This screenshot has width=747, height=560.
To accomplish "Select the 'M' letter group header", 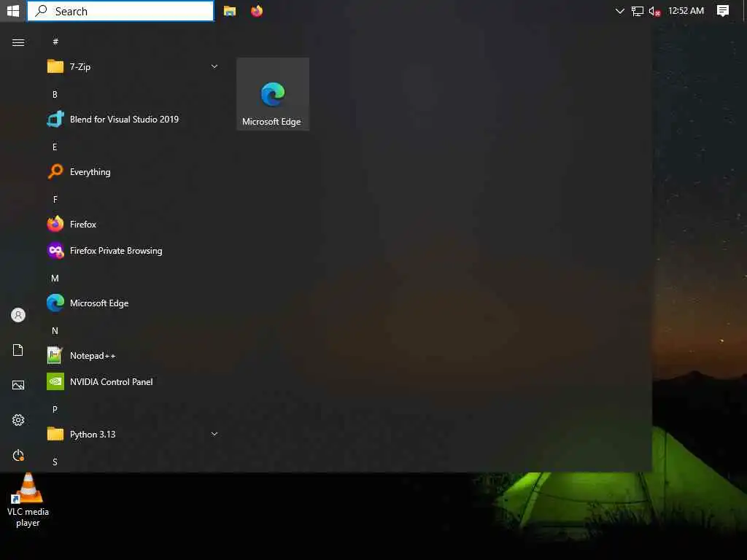I will [55, 279].
